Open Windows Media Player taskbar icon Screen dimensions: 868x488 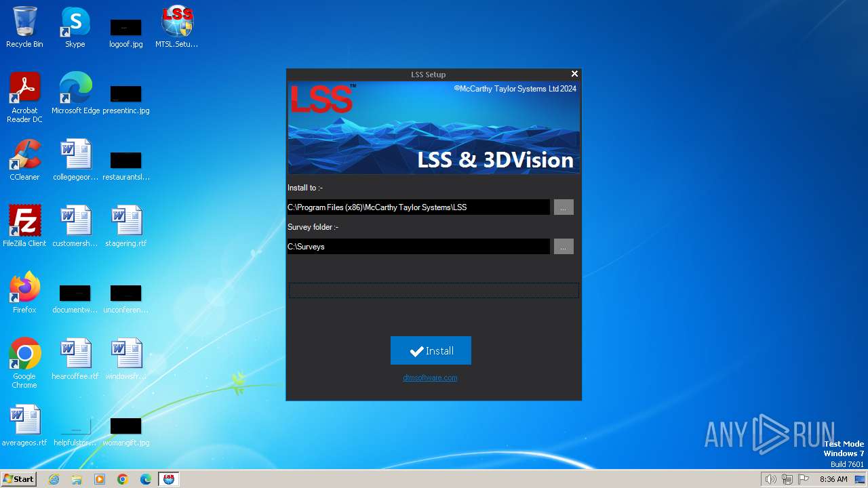[100, 479]
